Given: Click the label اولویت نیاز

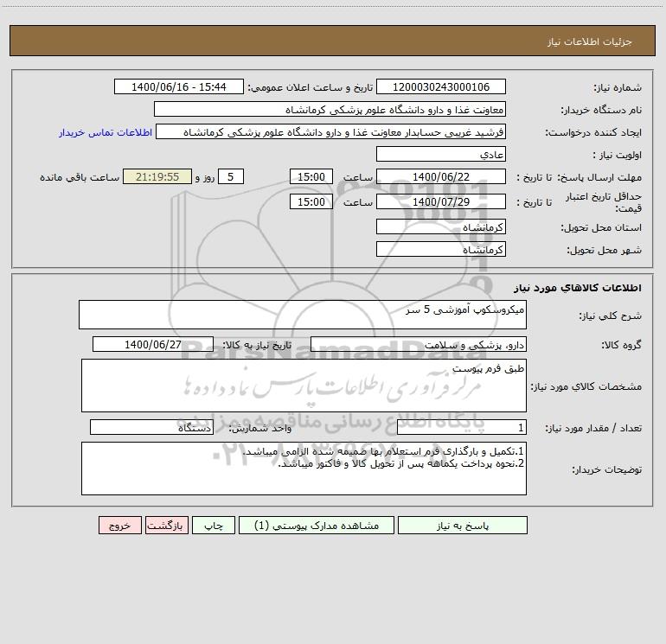Looking at the screenshot, I should (618, 156).
